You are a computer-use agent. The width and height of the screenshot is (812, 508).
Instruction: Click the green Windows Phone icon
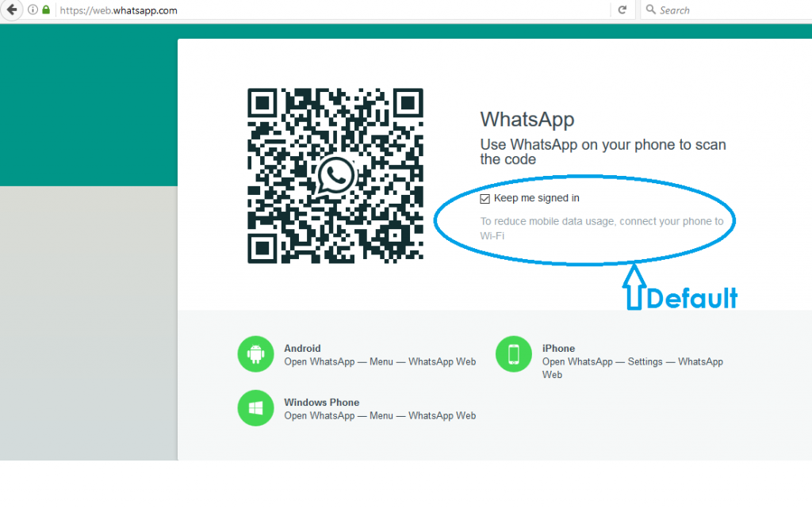click(x=255, y=408)
